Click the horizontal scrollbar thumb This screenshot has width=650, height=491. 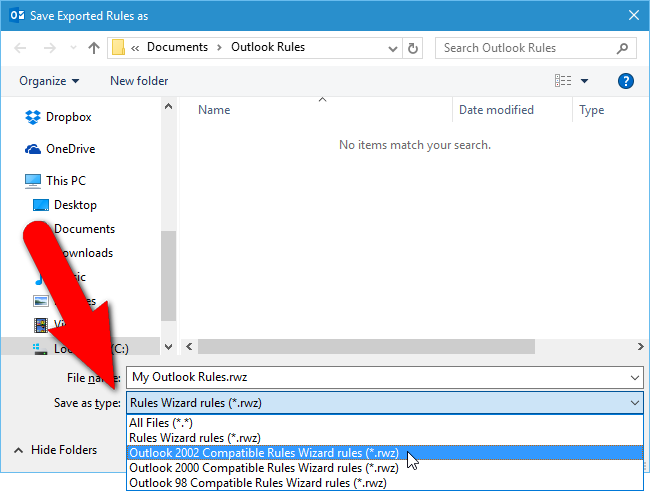coord(366,347)
